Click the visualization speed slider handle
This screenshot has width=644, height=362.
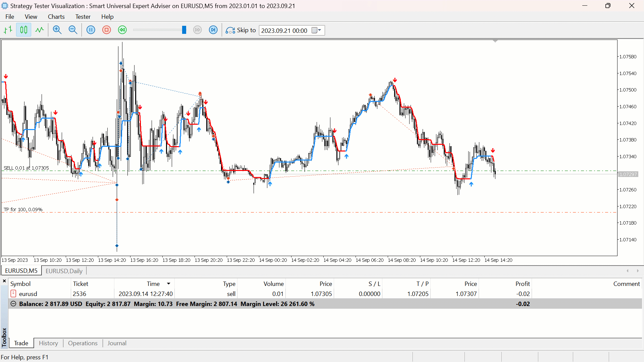[x=184, y=30]
